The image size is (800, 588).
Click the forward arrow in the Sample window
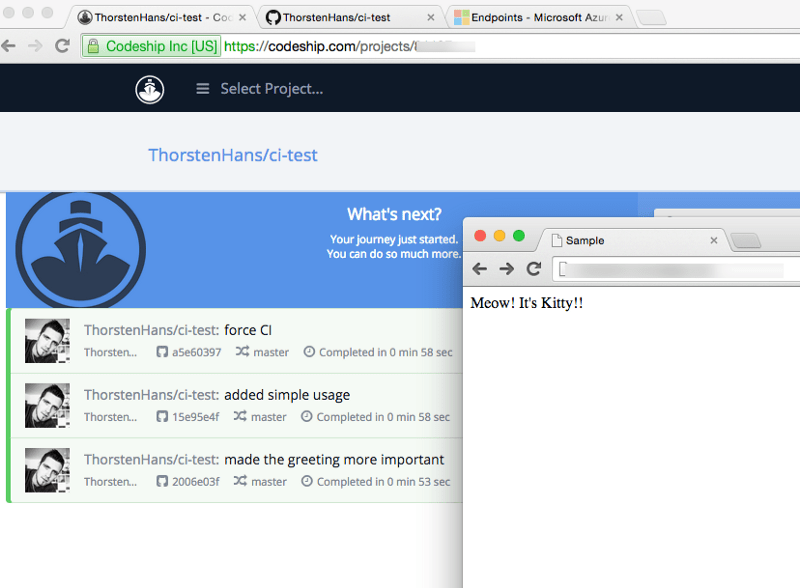pyautogui.click(x=506, y=268)
